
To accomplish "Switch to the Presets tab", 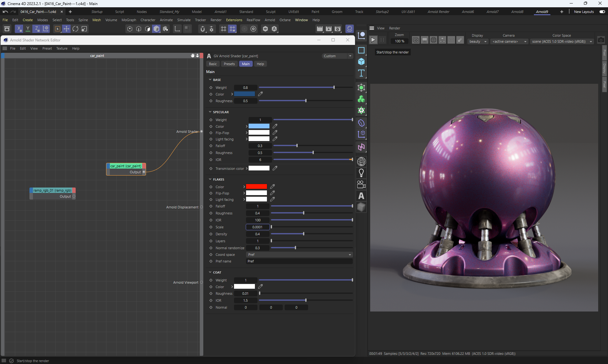I will [x=229, y=64].
